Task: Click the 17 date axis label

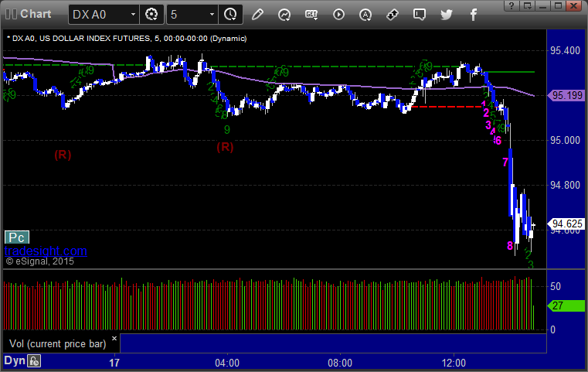Action: click(114, 363)
